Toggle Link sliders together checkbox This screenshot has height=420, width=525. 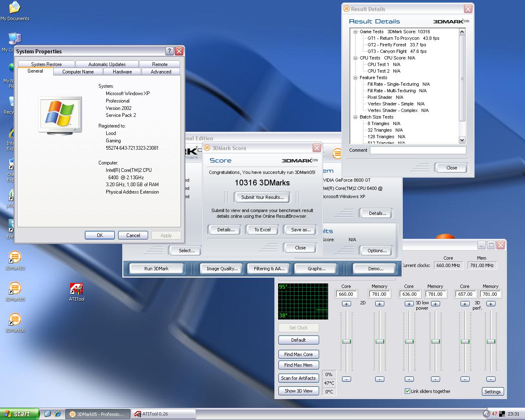tap(407, 391)
